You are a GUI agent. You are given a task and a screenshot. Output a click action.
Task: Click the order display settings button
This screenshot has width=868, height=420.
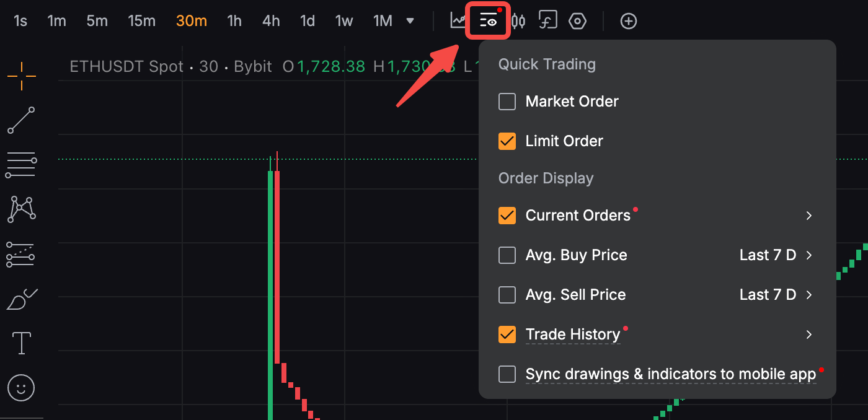click(488, 21)
